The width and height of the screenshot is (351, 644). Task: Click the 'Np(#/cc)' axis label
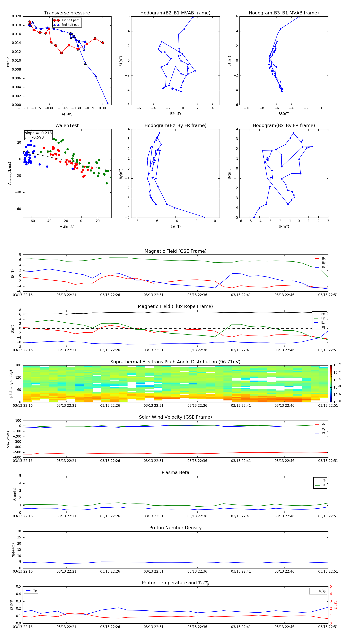click(13, 550)
